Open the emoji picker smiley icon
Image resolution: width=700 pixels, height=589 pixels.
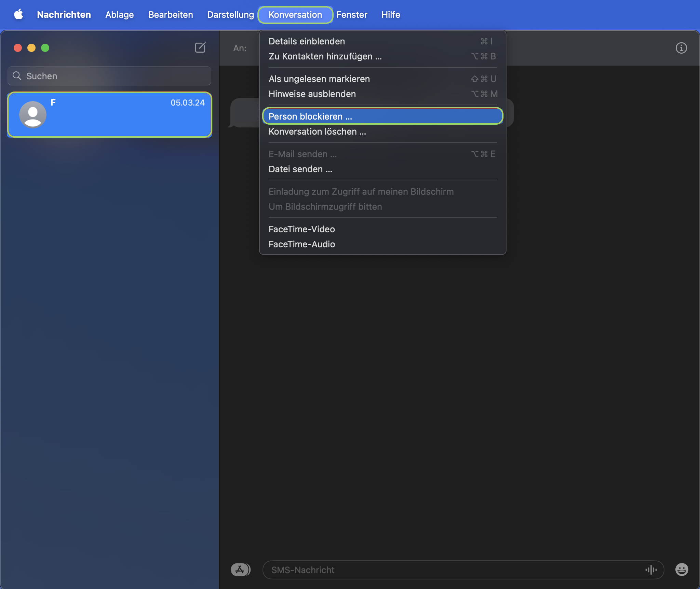click(x=682, y=570)
